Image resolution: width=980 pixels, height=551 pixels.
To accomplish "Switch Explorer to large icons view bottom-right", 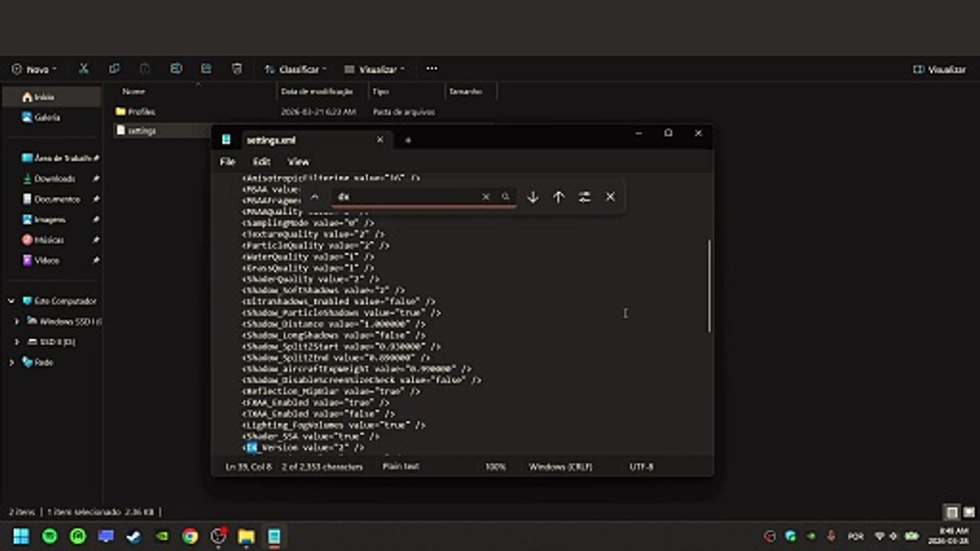I will click(x=969, y=512).
